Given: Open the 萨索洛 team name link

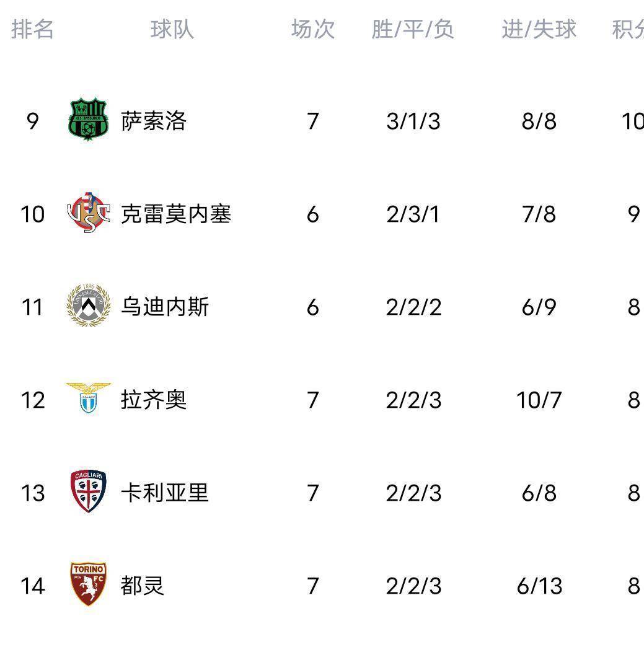Looking at the screenshot, I should [154, 121].
